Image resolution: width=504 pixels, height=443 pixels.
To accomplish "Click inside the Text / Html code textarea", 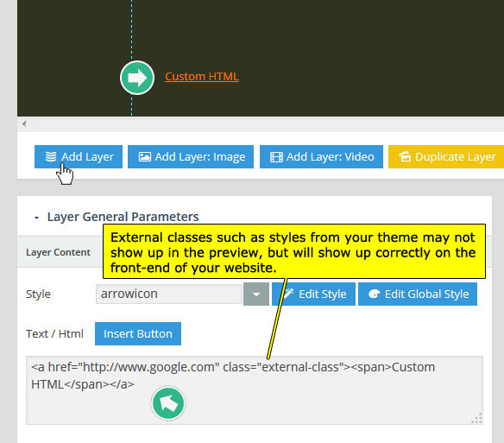I will click(x=255, y=390).
